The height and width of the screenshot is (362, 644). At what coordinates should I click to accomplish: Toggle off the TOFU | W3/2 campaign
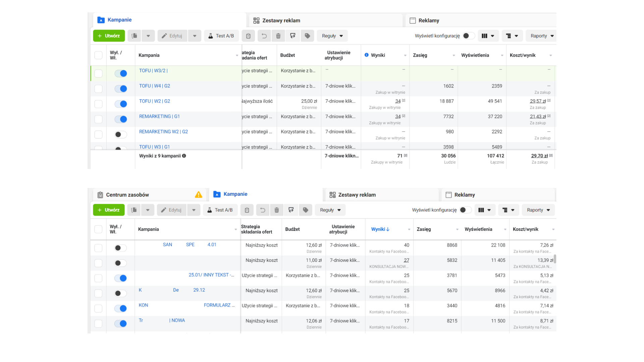tap(121, 73)
